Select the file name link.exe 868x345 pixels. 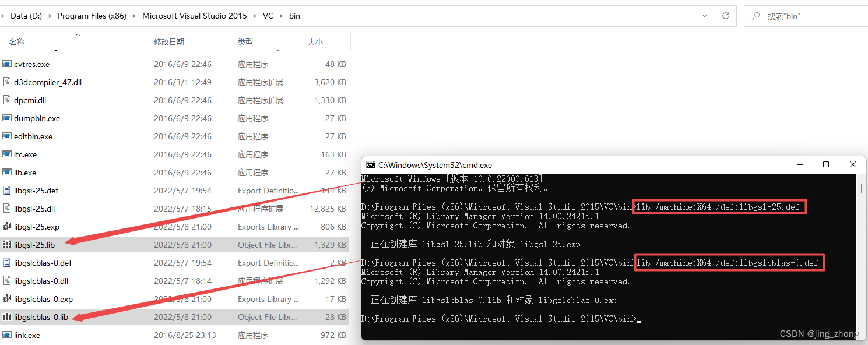27,335
